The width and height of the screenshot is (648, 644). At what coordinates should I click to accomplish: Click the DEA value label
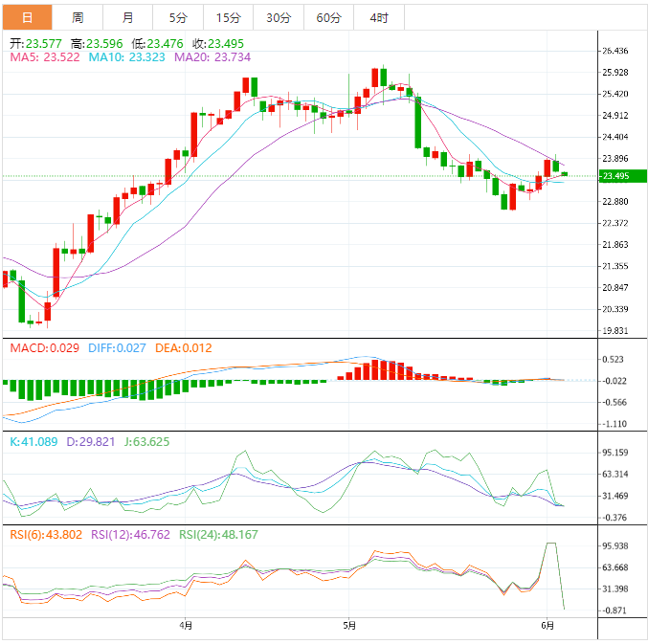pos(186,347)
